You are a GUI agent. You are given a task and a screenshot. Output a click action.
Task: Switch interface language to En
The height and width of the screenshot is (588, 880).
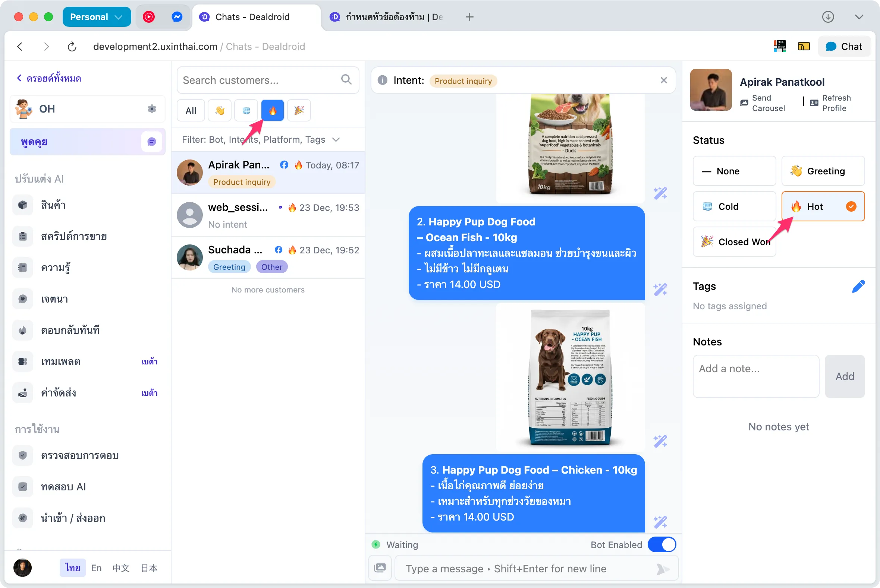(96, 568)
